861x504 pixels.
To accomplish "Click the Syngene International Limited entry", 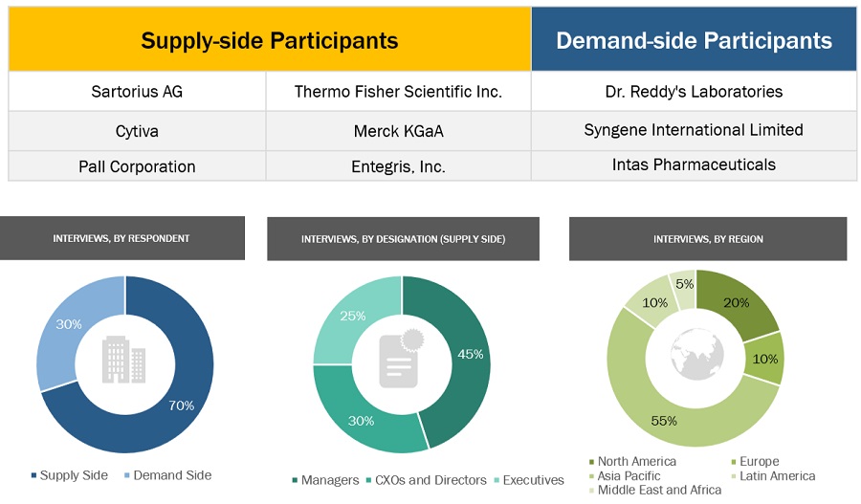I will pos(694,129).
